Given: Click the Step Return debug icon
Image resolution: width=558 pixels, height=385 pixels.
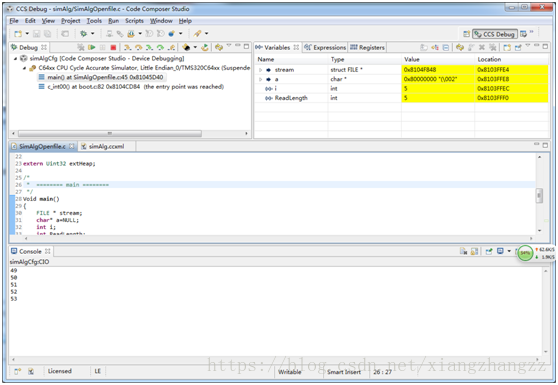Looking at the screenshot, I should click(172, 47).
